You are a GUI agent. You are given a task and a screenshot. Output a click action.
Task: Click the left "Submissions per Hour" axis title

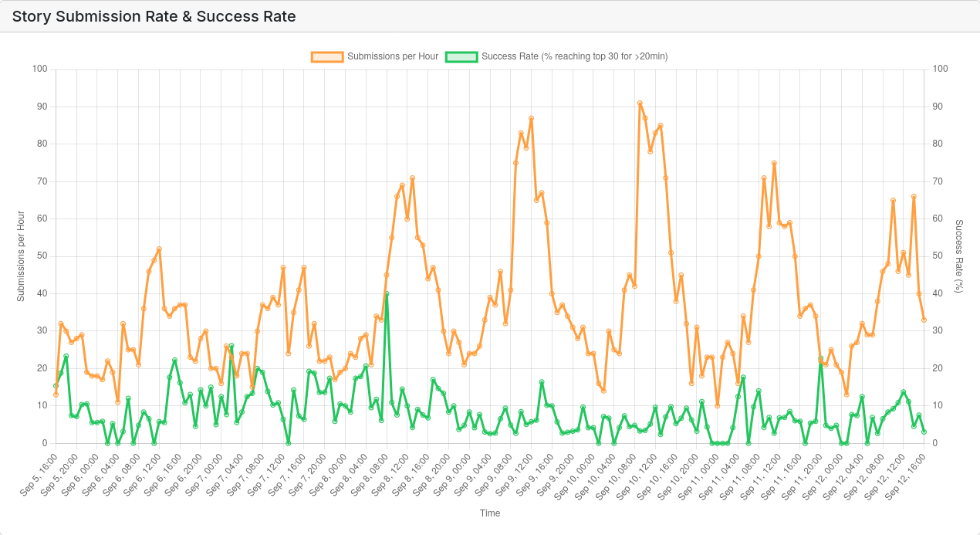tap(21, 256)
